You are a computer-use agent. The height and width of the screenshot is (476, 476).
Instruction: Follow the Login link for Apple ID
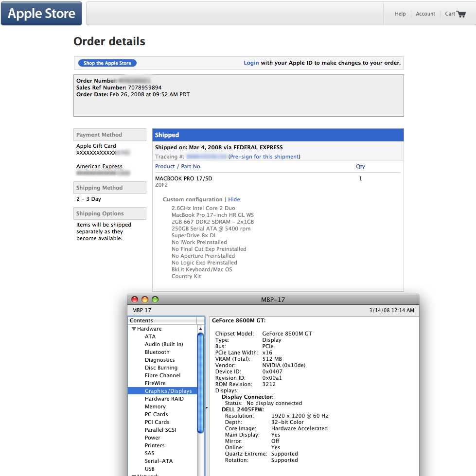click(x=251, y=63)
